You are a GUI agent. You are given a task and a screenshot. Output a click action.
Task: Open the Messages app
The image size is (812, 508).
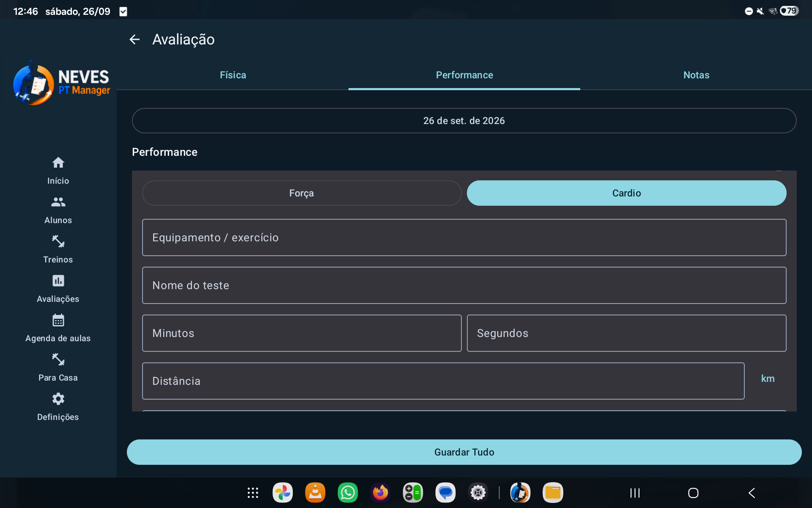point(445,493)
